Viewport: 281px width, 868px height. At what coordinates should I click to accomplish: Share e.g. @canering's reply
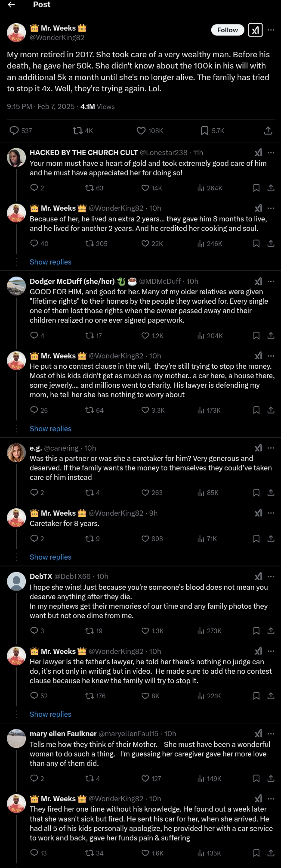[x=271, y=492]
